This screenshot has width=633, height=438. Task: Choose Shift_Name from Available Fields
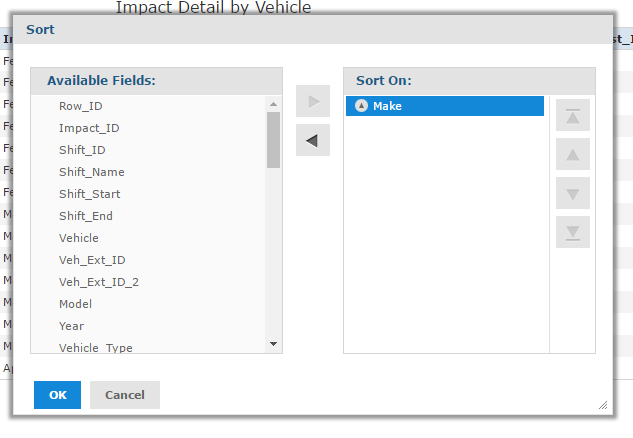point(92,172)
